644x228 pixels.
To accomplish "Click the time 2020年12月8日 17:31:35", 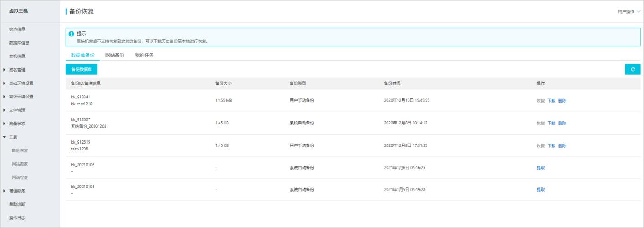I will pyautogui.click(x=406, y=146).
